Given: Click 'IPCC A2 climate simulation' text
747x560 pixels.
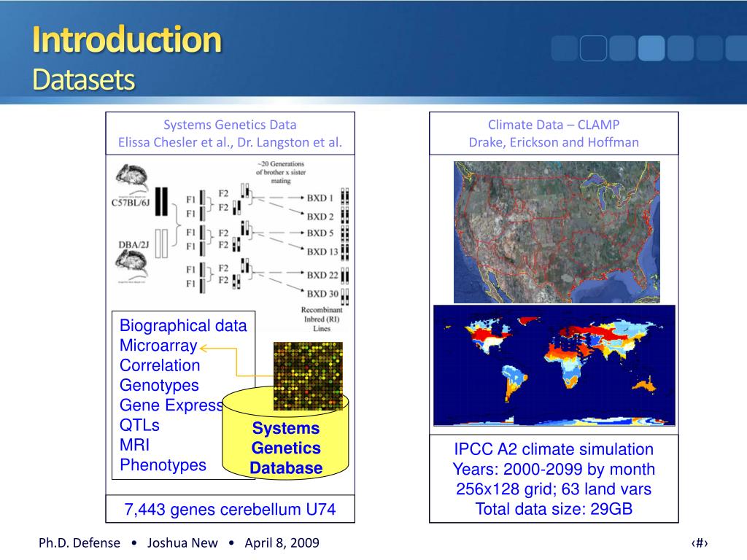Looking at the screenshot, I should (x=554, y=449).
